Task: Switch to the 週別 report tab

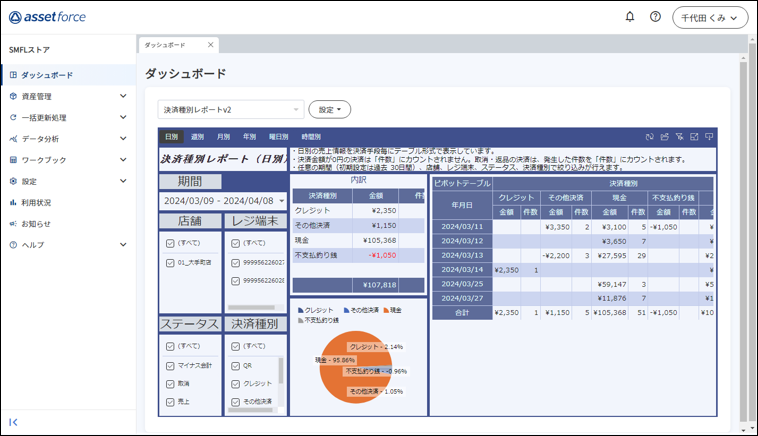Action: click(197, 136)
